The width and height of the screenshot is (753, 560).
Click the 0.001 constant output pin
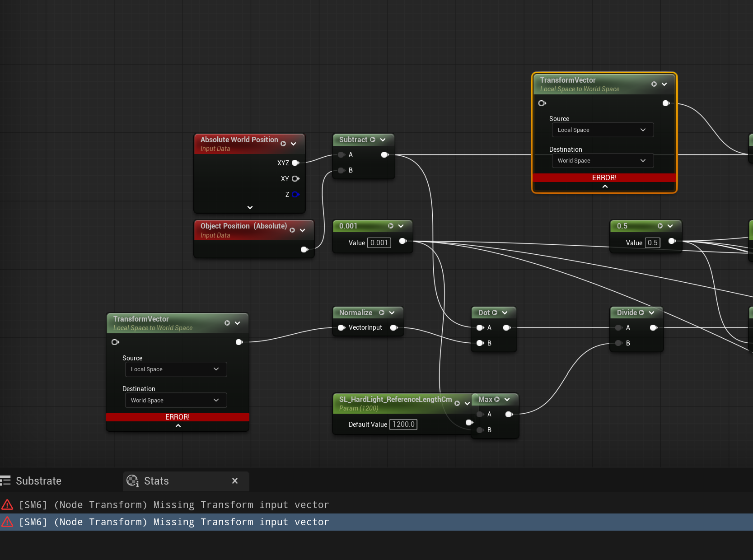403,241
